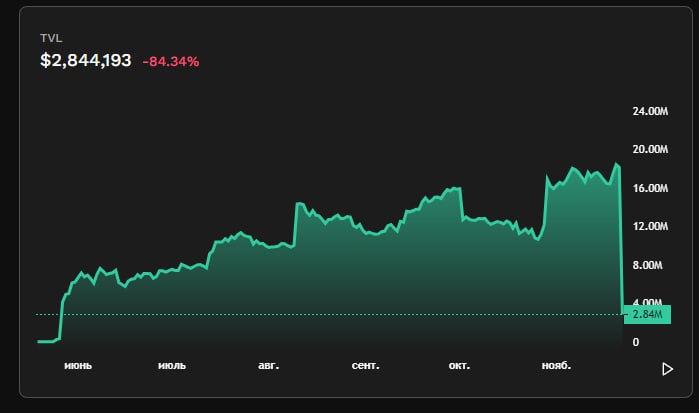The width and height of the screenshot is (699, 413).
Task: Click the 20.00M y-axis label
Action: pyautogui.click(x=650, y=150)
